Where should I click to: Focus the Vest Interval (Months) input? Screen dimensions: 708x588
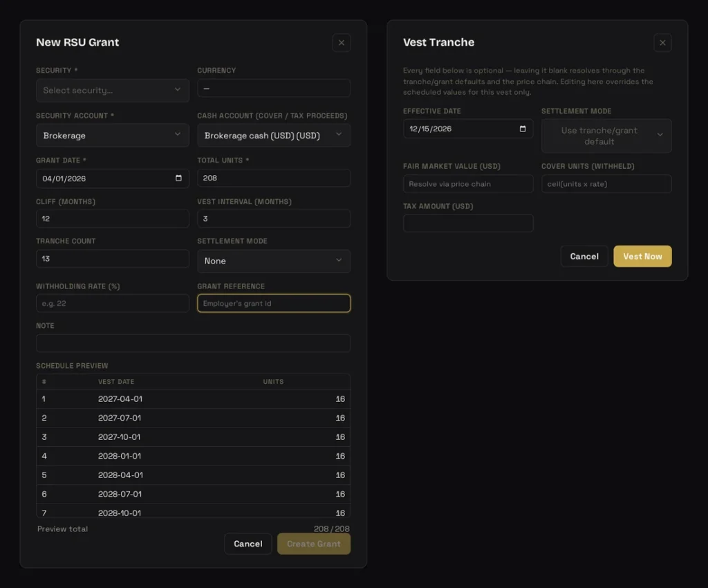[x=274, y=219]
